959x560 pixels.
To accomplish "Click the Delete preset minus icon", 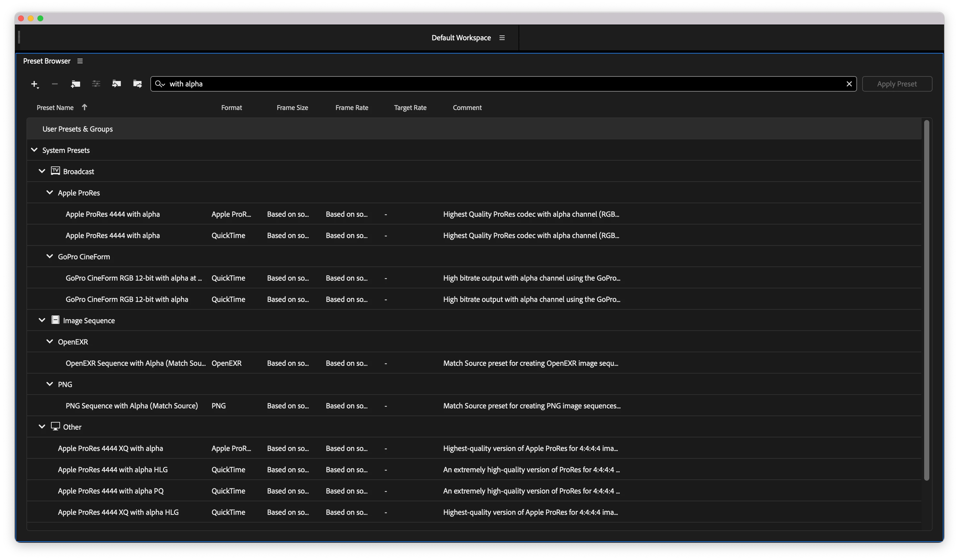I will [55, 84].
